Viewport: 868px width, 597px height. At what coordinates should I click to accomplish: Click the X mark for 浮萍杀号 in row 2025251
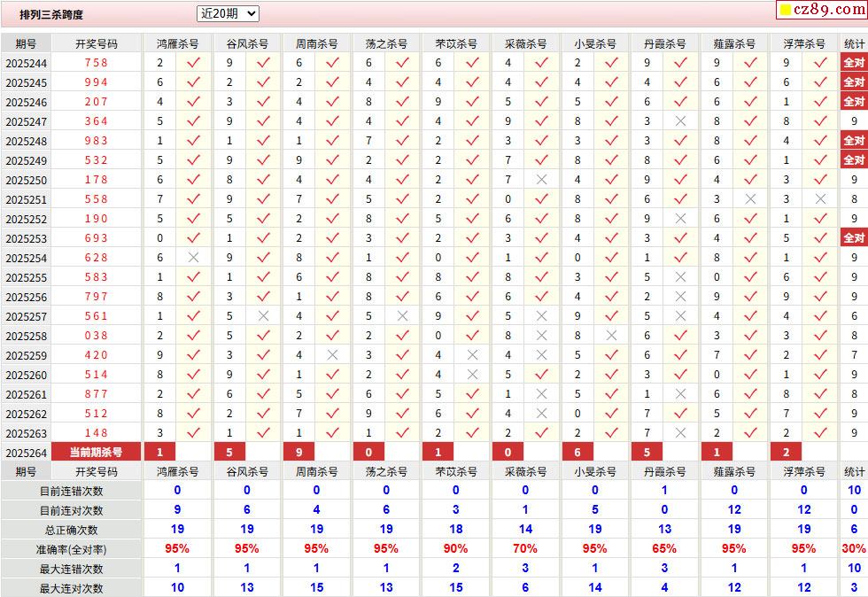coord(820,198)
